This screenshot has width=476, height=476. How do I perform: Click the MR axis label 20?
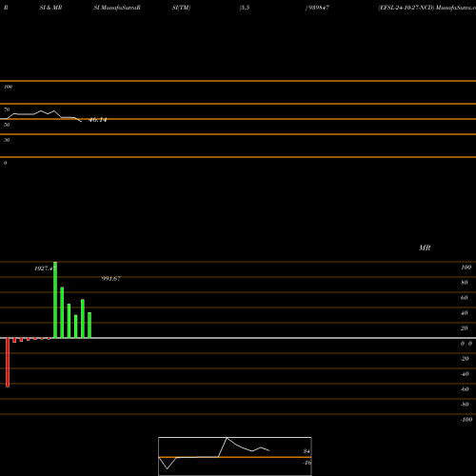coord(465,328)
